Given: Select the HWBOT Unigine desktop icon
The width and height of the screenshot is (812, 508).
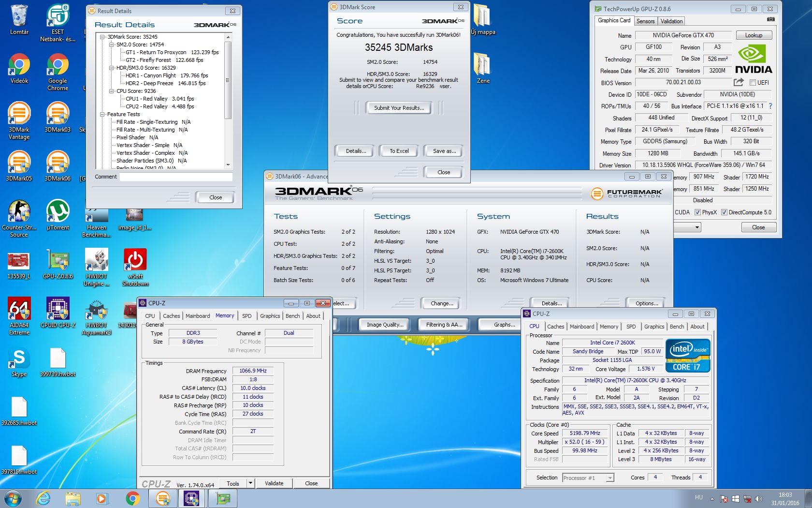Looking at the screenshot, I should [96, 268].
